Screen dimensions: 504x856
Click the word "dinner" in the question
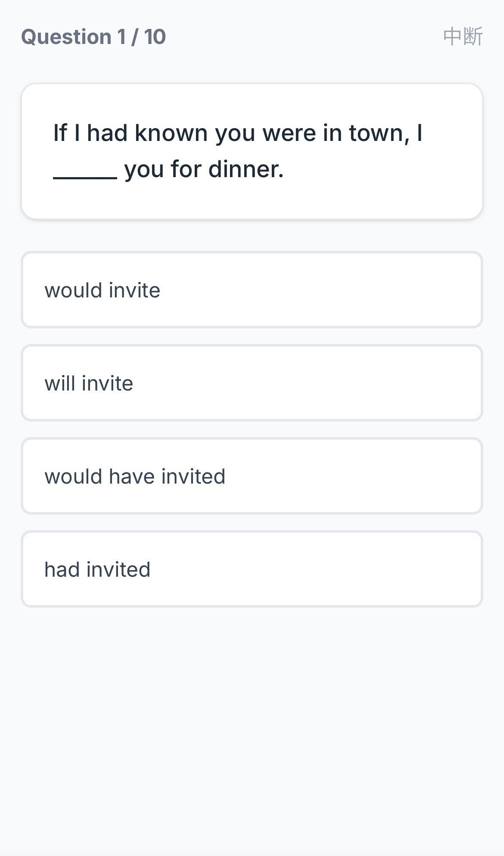click(x=245, y=169)
